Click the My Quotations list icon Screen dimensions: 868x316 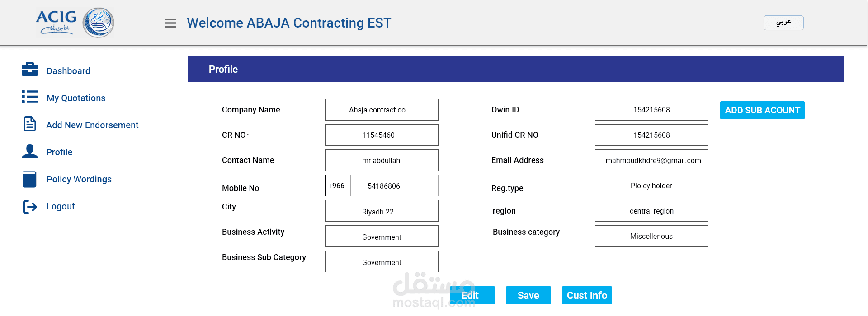point(30,97)
